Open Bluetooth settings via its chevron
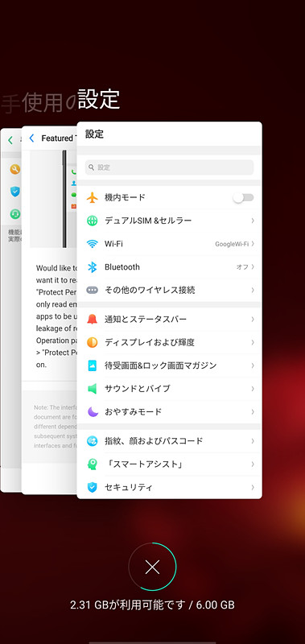Viewport: 305px width, 644px height. tap(253, 267)
